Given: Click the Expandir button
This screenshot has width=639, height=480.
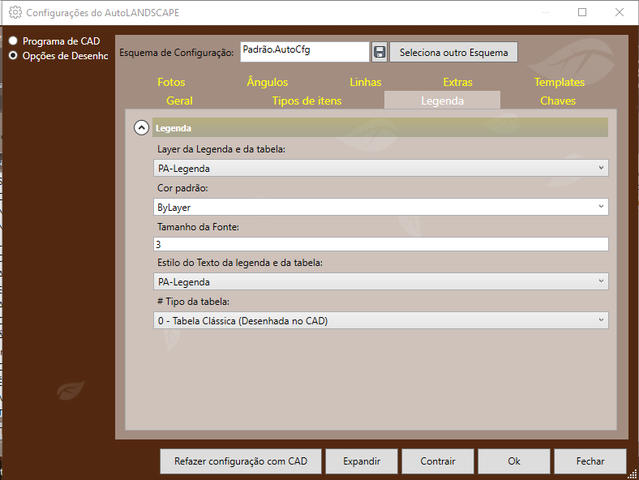Looking at the screenshot, I should tap(361, 461).
